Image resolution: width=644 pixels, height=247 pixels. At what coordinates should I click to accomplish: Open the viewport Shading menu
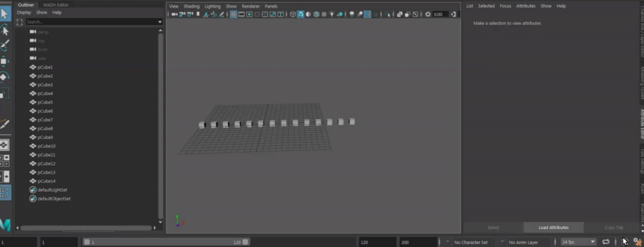click(x=191, y=6)
